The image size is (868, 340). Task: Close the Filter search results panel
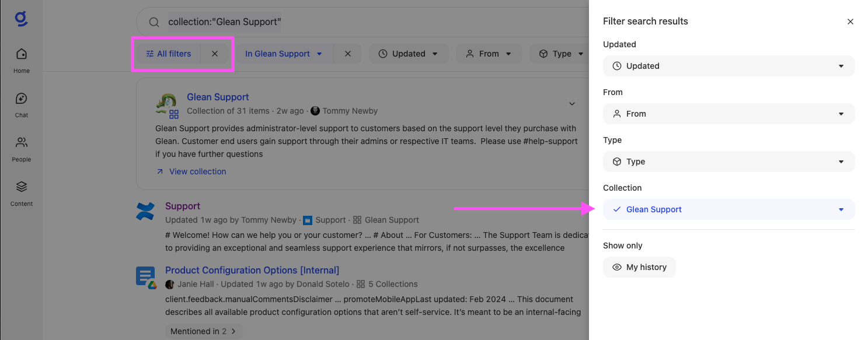[x=850, y=22]
